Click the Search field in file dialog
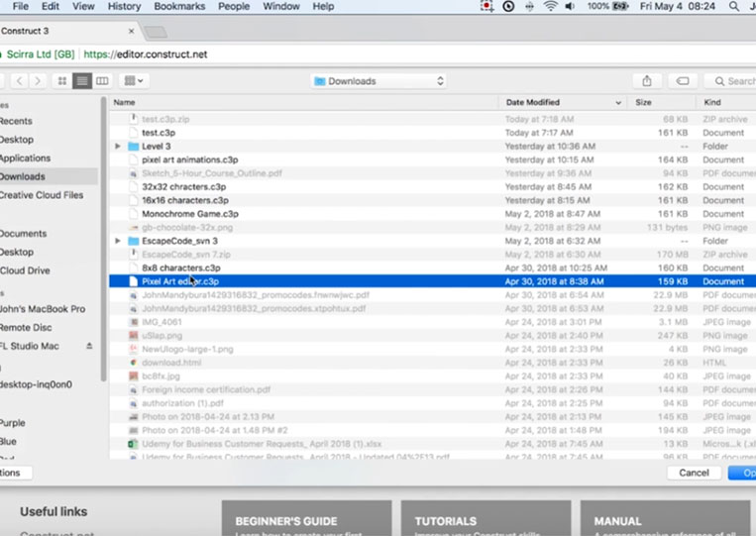 point(730,81)
